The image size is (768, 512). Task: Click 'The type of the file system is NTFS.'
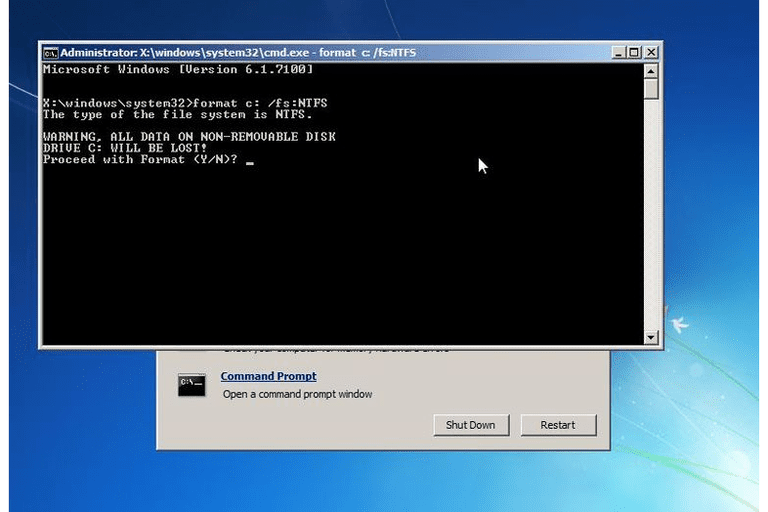pos(178,115)
